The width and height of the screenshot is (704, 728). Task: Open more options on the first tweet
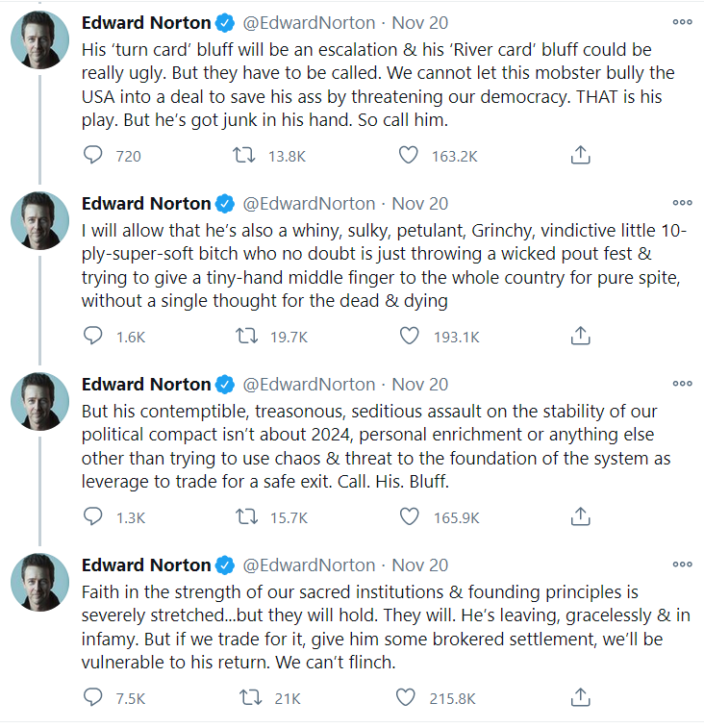coord(682,21)
